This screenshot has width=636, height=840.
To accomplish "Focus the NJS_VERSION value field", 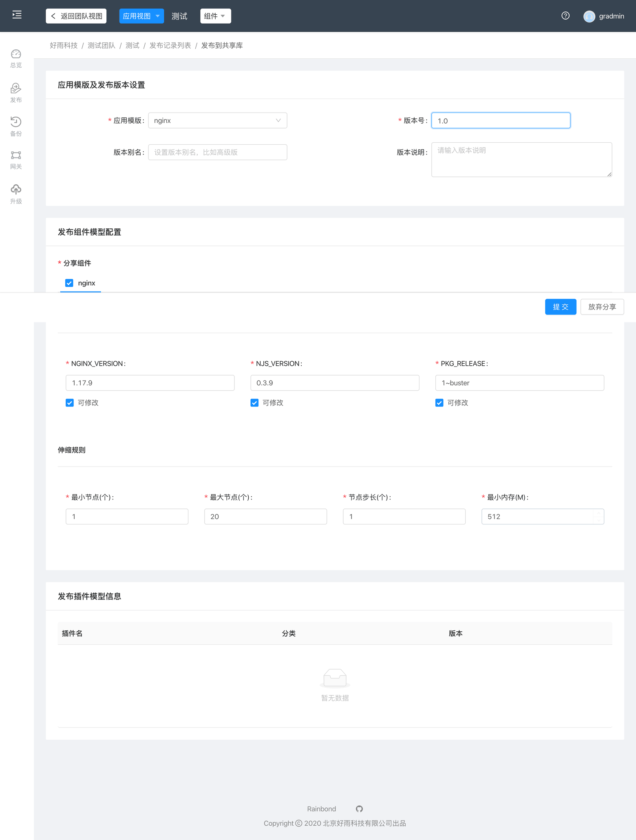I will (335, 383).
